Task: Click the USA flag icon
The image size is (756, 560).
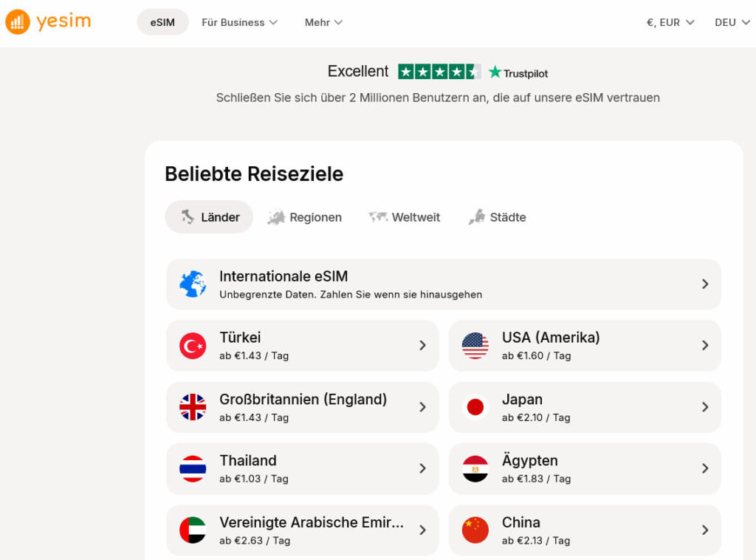Action: [x=475, y=345]
